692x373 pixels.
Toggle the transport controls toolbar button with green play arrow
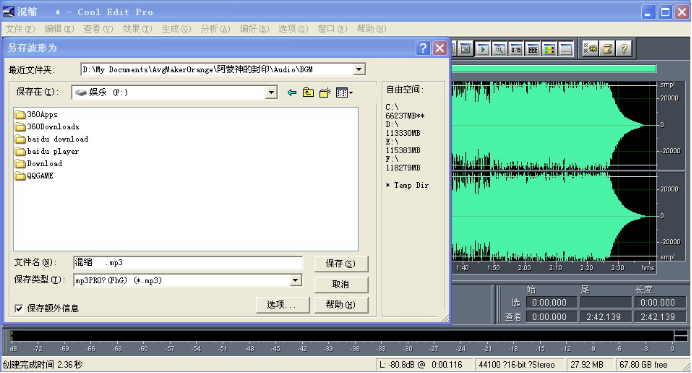pos(482,49)
